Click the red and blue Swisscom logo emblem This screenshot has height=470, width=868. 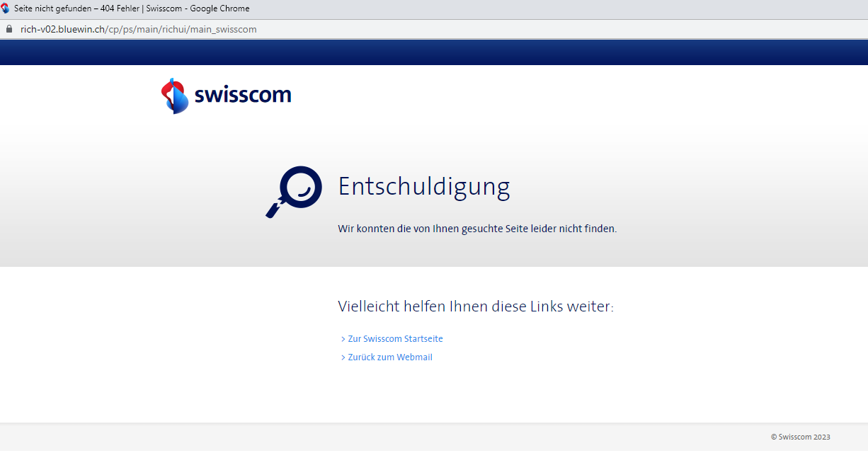(174, 96)
